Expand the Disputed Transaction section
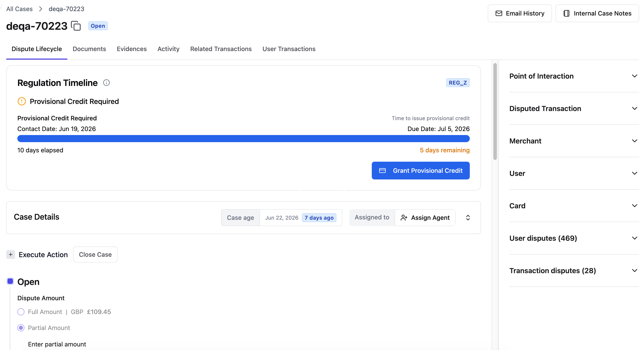 pyautogui.click(x=574, y=108)
